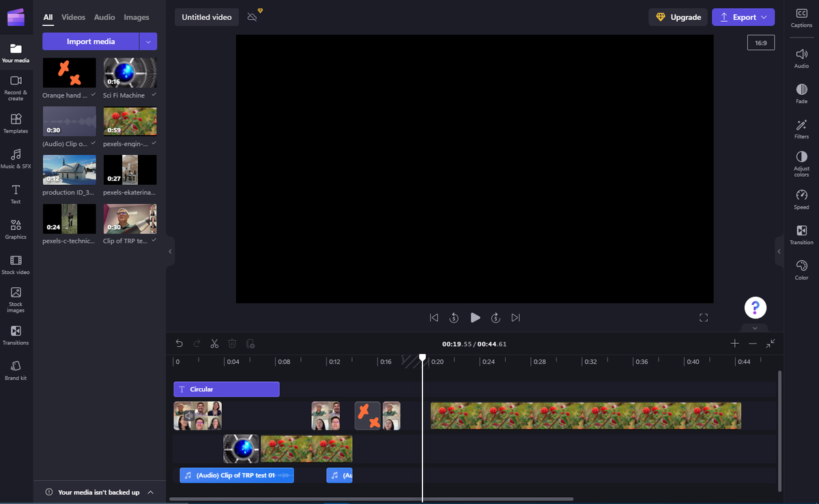Click the Clipchamp logo icon
Screen dimensions: 819x504
[x=16, y=17]
